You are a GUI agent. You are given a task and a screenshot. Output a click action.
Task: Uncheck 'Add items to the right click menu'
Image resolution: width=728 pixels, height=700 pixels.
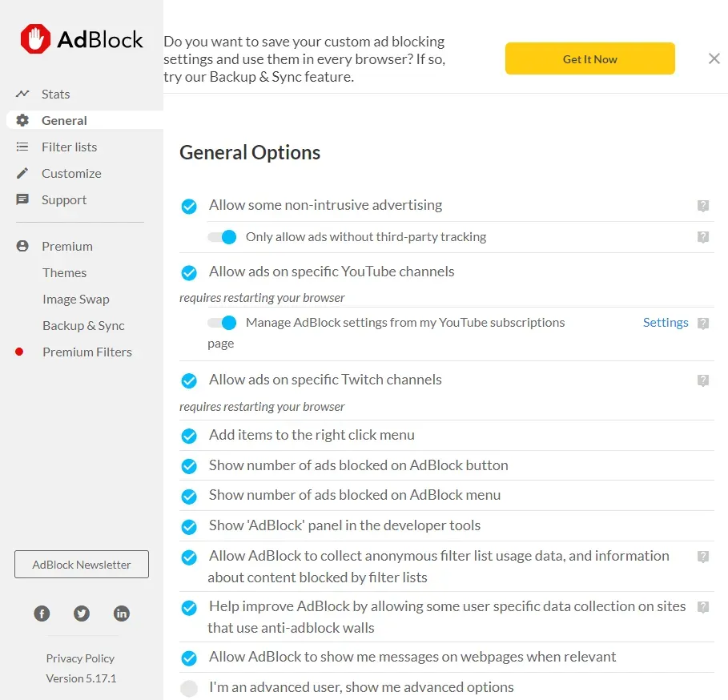[189, 436]
